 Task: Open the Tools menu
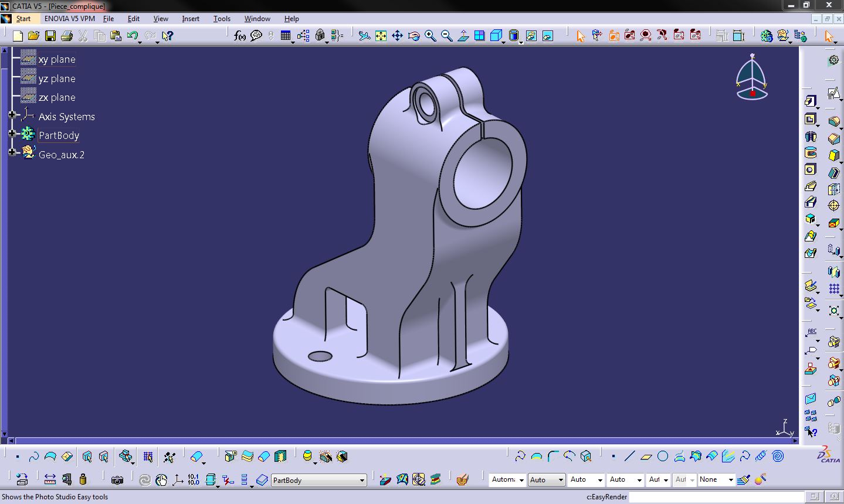(222, 19)
